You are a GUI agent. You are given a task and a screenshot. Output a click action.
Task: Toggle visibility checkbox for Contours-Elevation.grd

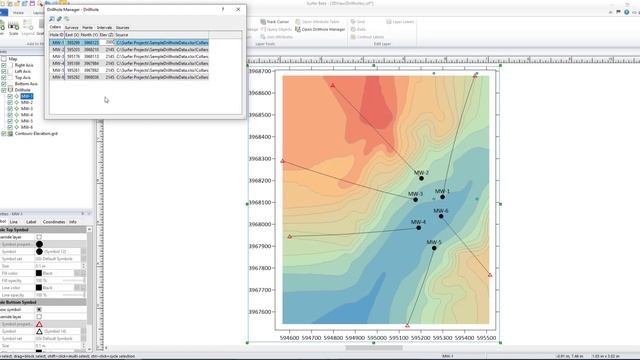pos(4,133)
